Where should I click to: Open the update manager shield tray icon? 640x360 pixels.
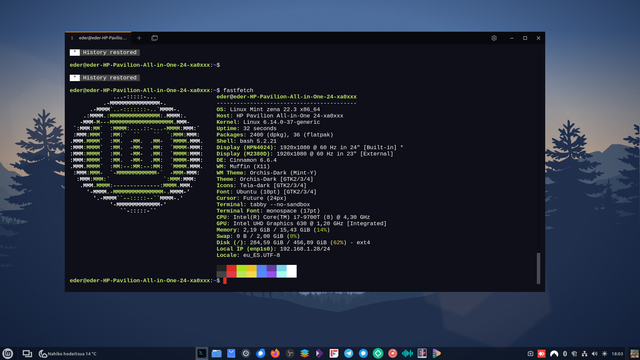[x=575, y=354]
